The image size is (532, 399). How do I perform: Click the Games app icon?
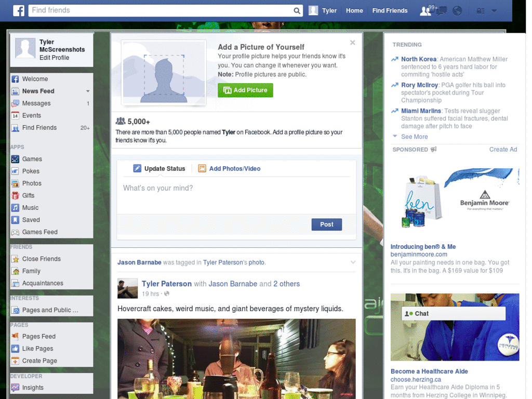pos(15,159)
